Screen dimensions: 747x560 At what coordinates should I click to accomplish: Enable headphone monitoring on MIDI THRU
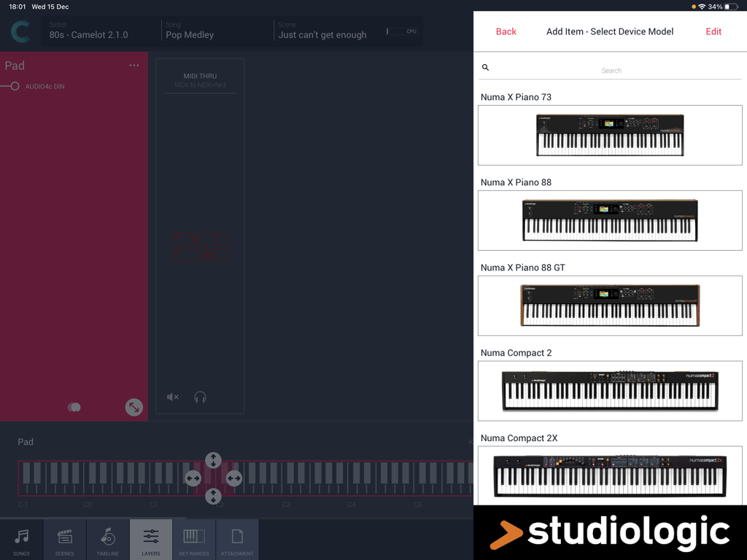[x=200, y=397]
